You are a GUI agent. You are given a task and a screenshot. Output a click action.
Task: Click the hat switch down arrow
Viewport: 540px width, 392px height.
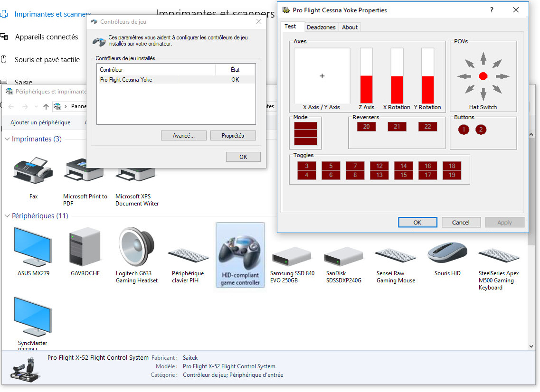[x=483, y=93]
